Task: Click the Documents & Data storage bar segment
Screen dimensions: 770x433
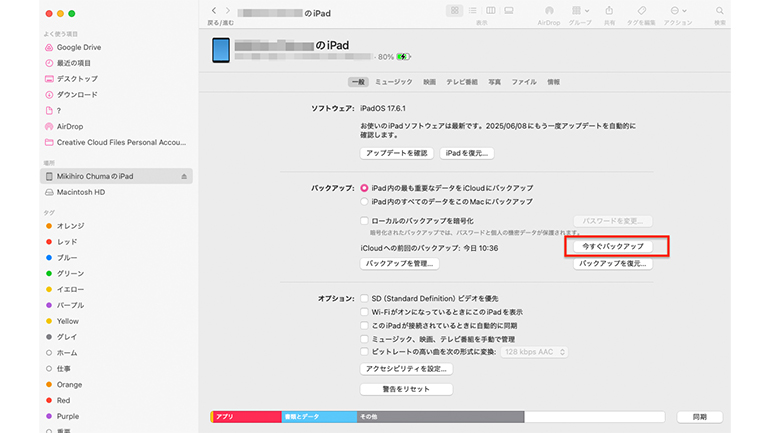Action: [x=319, y=417]
